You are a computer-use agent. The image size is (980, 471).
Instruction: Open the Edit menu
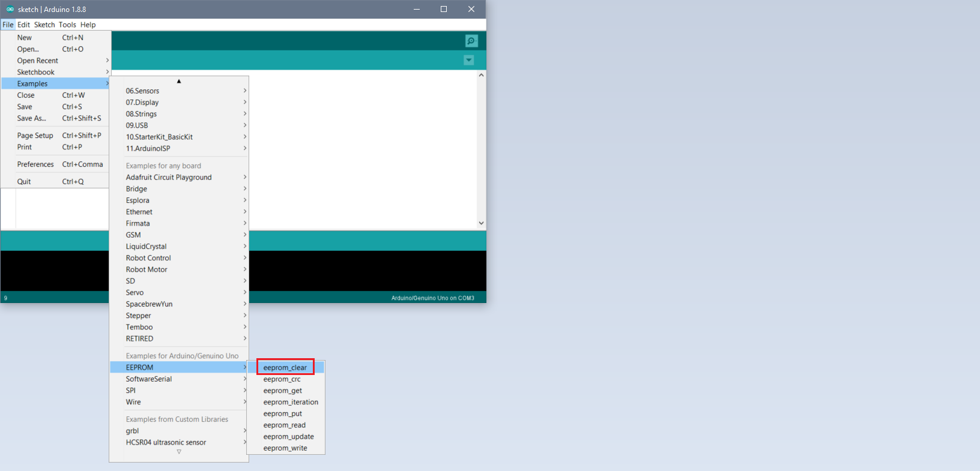pos(23,25)
